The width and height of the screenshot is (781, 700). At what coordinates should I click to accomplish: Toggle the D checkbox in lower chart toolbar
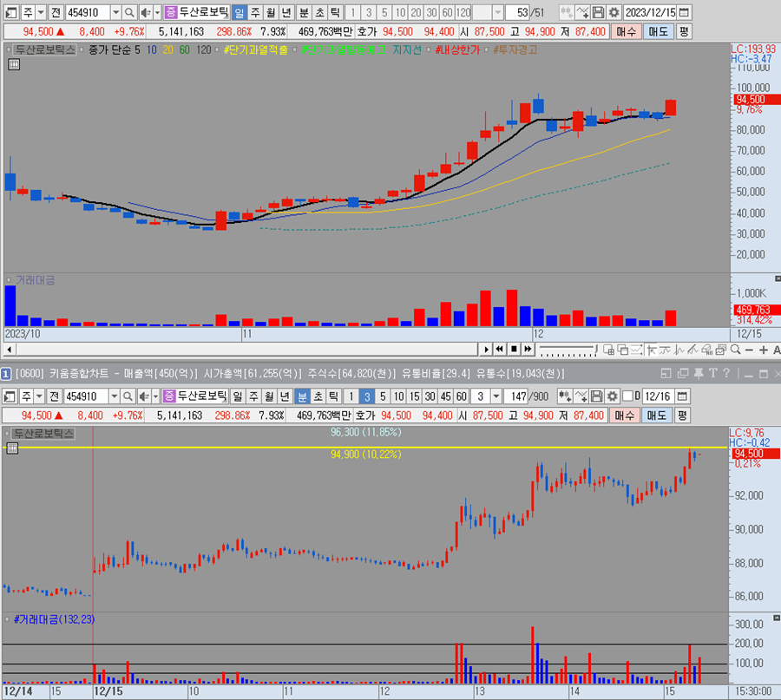627,396
